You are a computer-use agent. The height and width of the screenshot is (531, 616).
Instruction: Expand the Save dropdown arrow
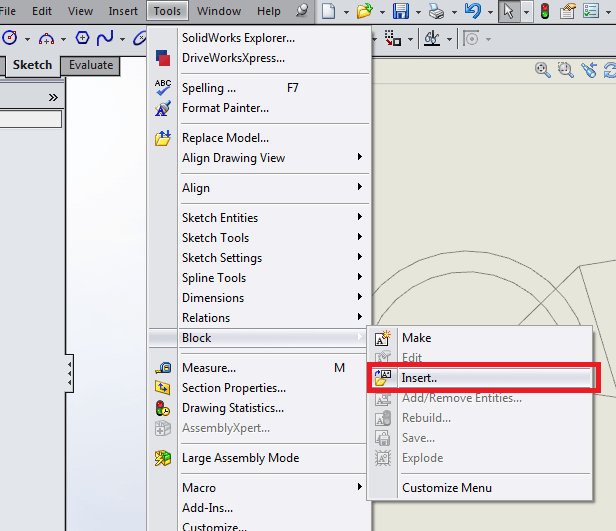pyautogui.click(x=418, y=12)
